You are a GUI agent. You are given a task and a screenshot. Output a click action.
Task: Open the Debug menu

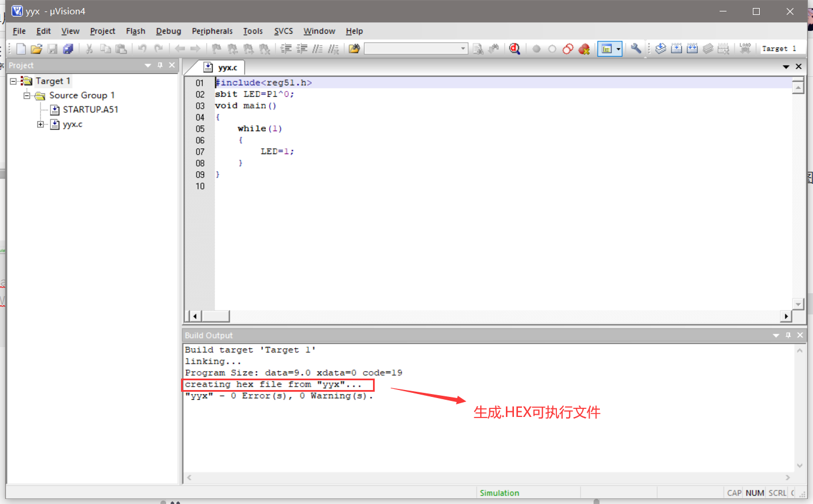coord(168,31)
